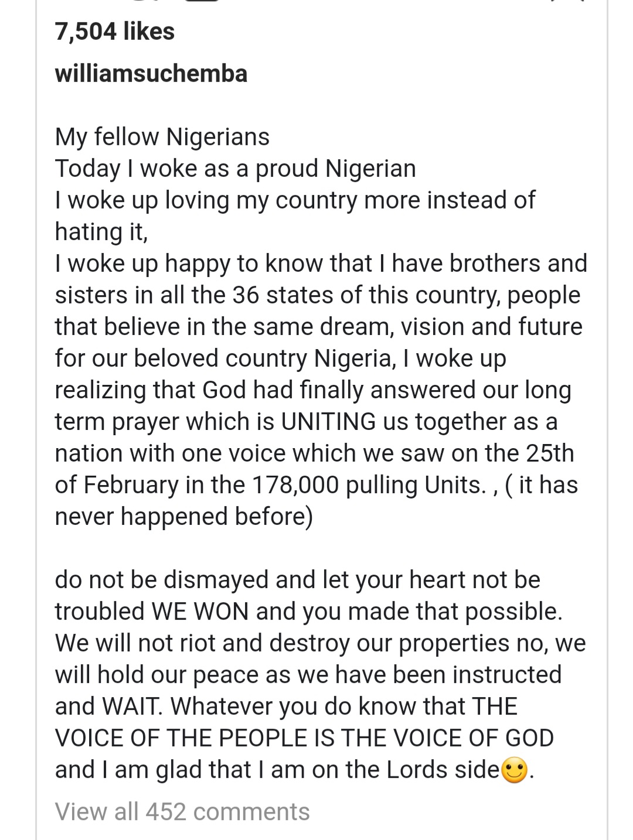Click the capitalized phrase "WE WON"
This screenshot has width=633, height=840.
(200, 612)
